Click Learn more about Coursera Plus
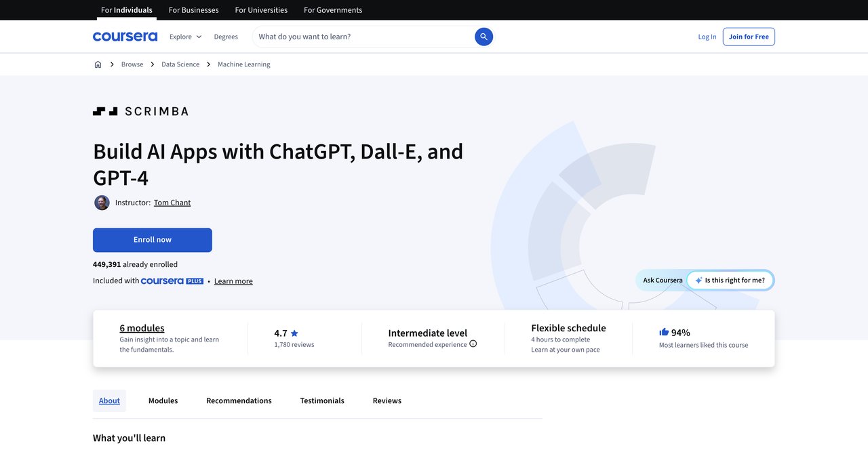This screenshot has height=454, width=868. tap(233, 281)
